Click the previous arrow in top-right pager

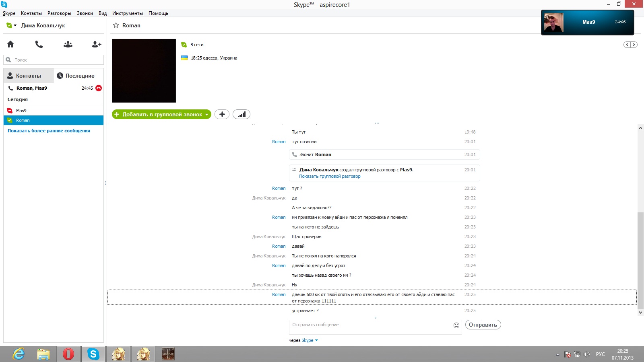627,45
